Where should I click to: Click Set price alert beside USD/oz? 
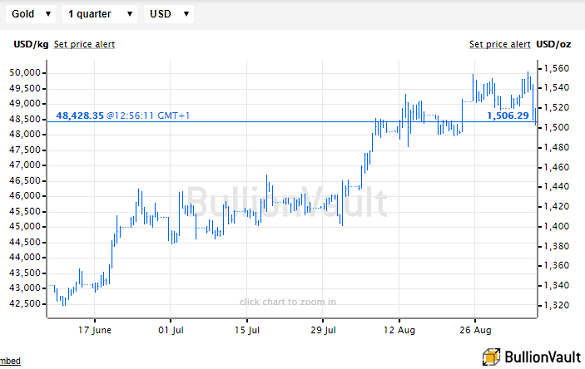(500, 44)
